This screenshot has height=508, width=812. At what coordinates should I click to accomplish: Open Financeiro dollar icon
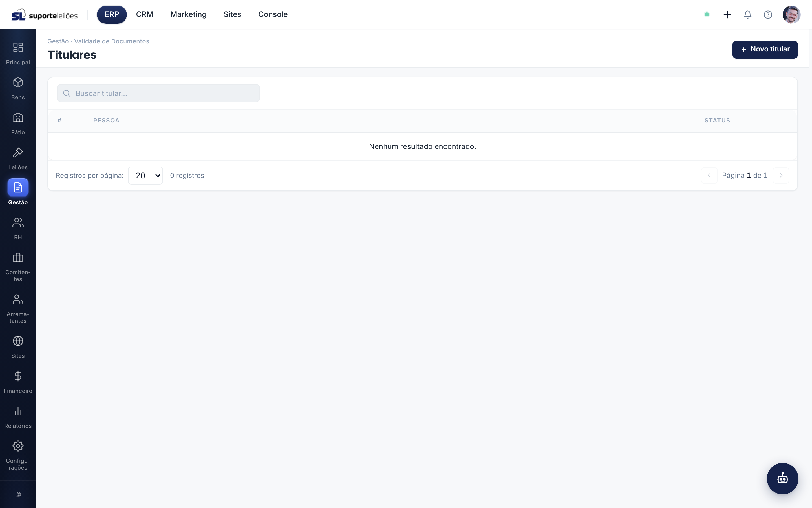[18, 376]
